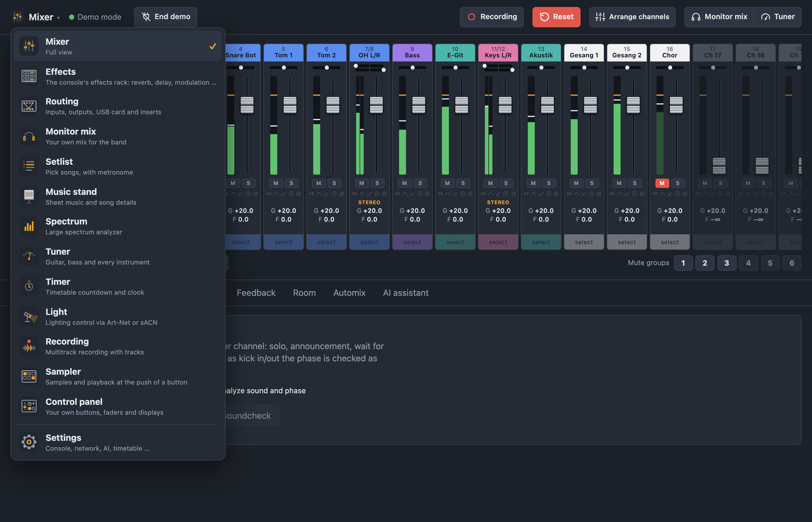
Task: Click the red Reset button
Action: pos(556,17)
